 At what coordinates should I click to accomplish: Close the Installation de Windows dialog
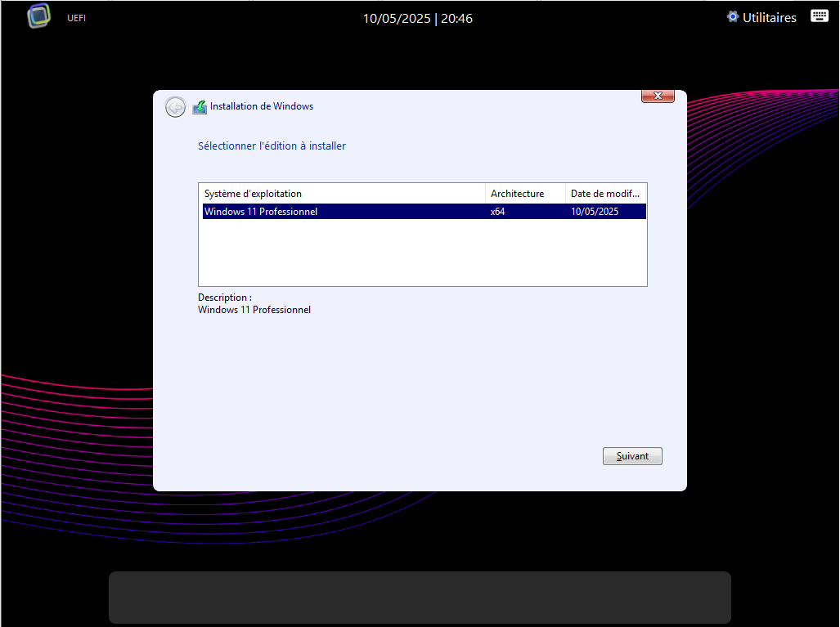click(658, 96)
